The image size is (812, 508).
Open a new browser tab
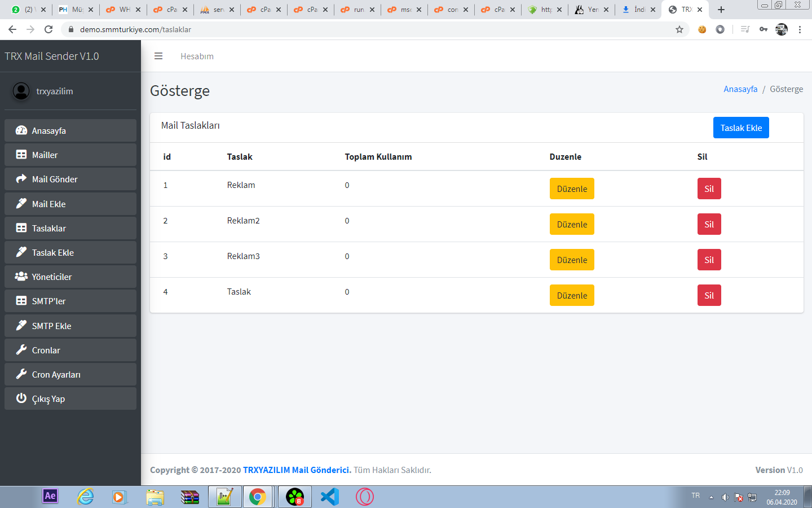click(x=721, y=10)
